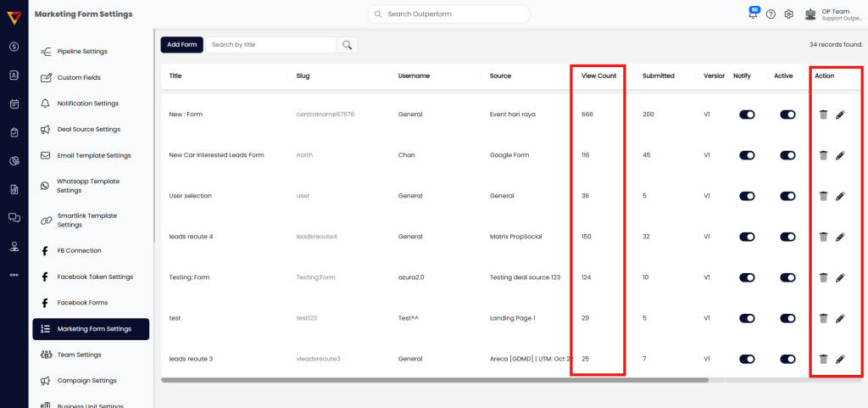
Task: Click pencil icon for 'User selection' row
Action: pyautogui.click(x=840, y=196)
